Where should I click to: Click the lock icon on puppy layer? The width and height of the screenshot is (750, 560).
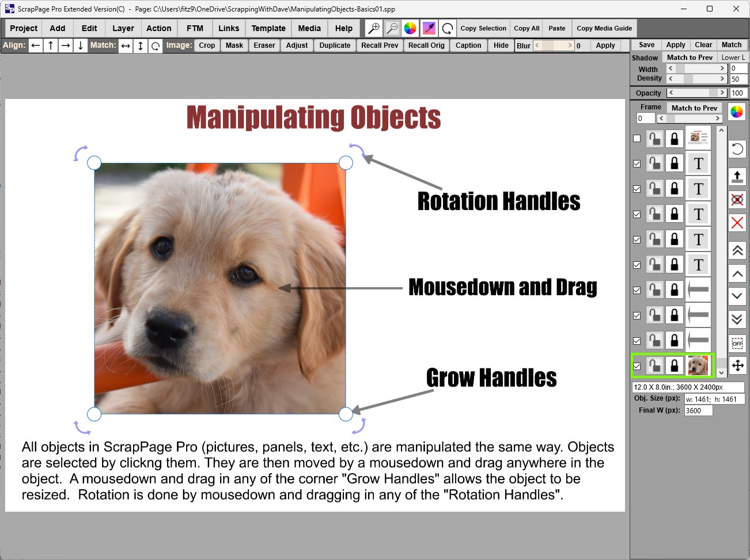tap(675, 365)
